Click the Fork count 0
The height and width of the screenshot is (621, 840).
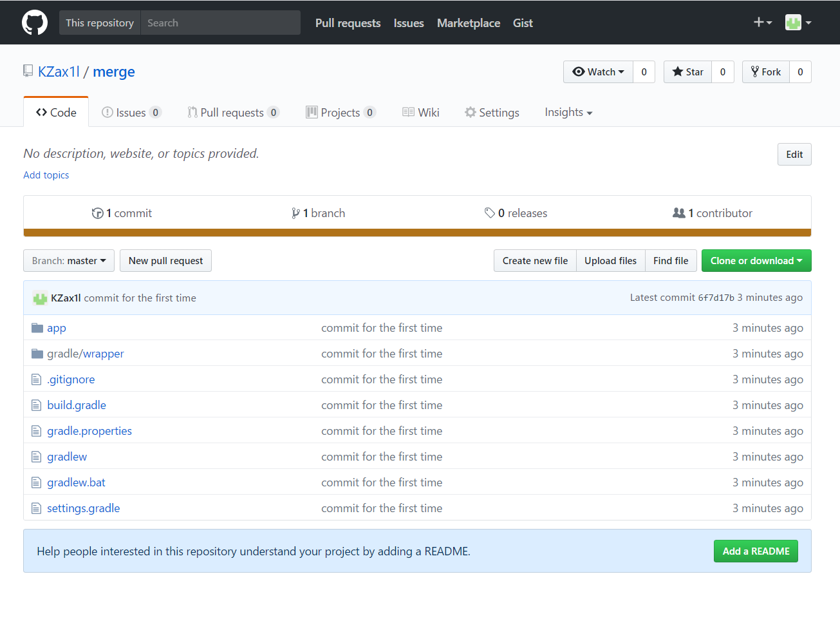click(x=800, y=72)
